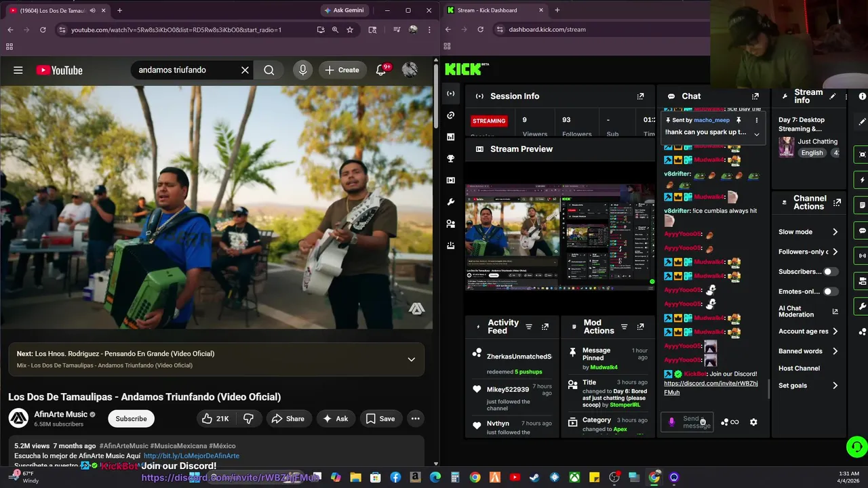Pop out the Session Info panel
868x488 pixels.
pyautogui.click(x=640, y=96)
